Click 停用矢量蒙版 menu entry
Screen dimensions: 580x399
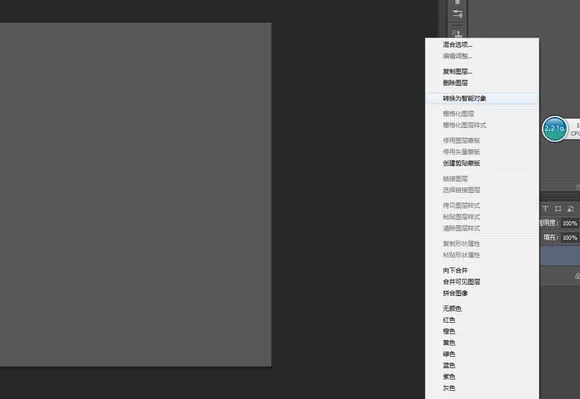pyautogui.click(x=461, y=152)
